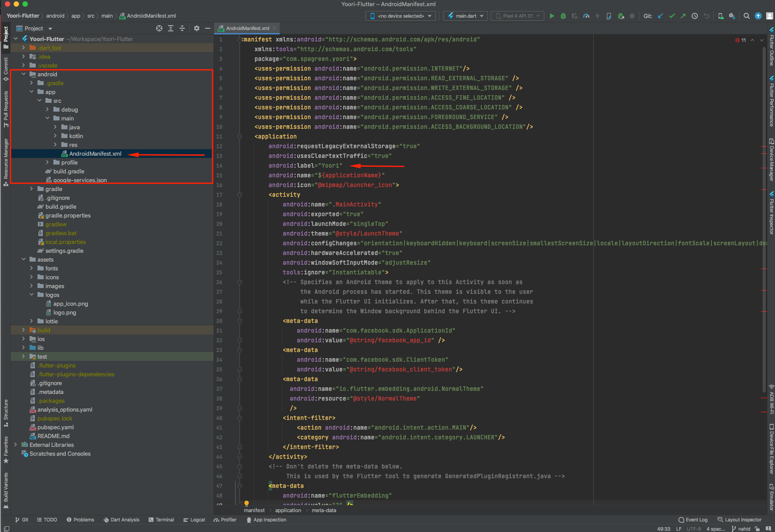Click the App Inspection button
Image resolution: width=775 pixels, height=532 pixels.
(x=266, y=520)
